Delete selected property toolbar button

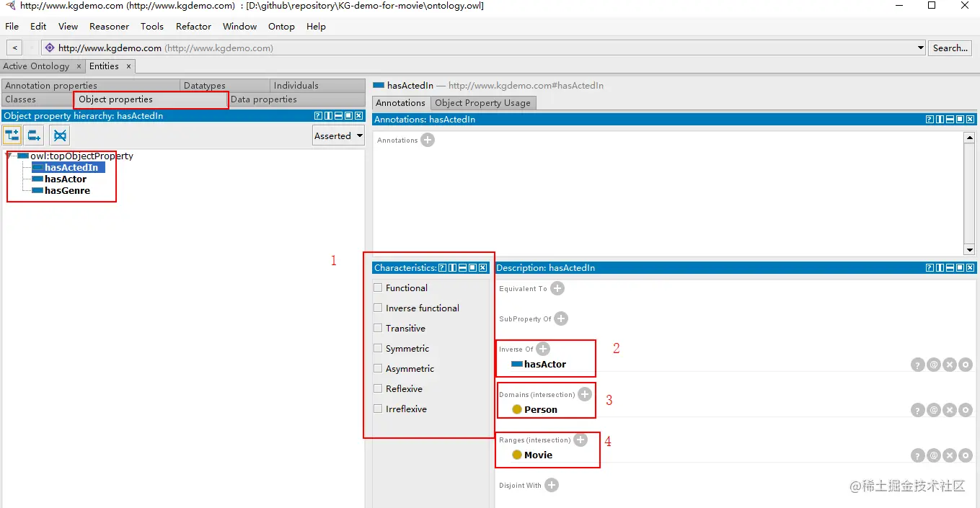60,135
